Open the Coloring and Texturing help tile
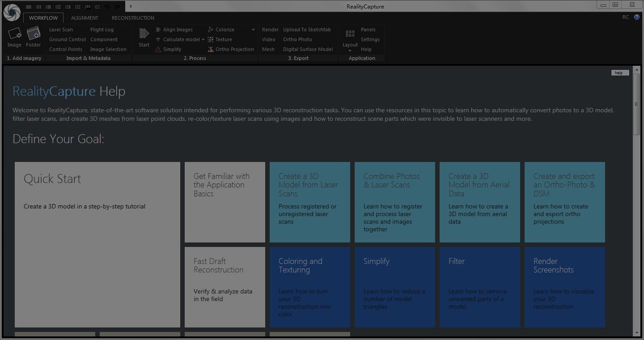 (309, 287)
